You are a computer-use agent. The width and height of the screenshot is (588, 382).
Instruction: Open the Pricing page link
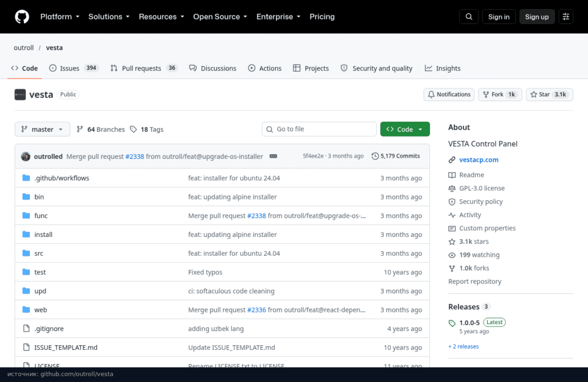tap(322, 17)
